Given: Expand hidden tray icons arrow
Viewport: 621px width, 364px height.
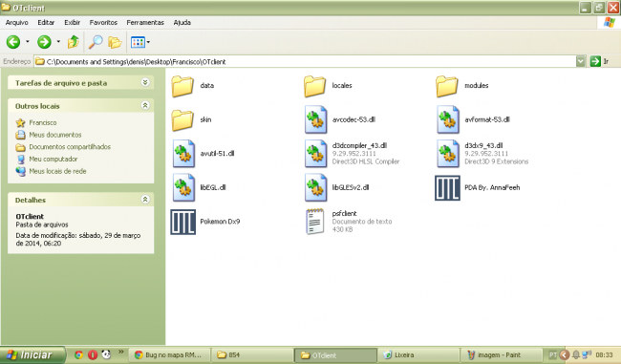Looking at the screenshot, I should click(x=565, y=354).
